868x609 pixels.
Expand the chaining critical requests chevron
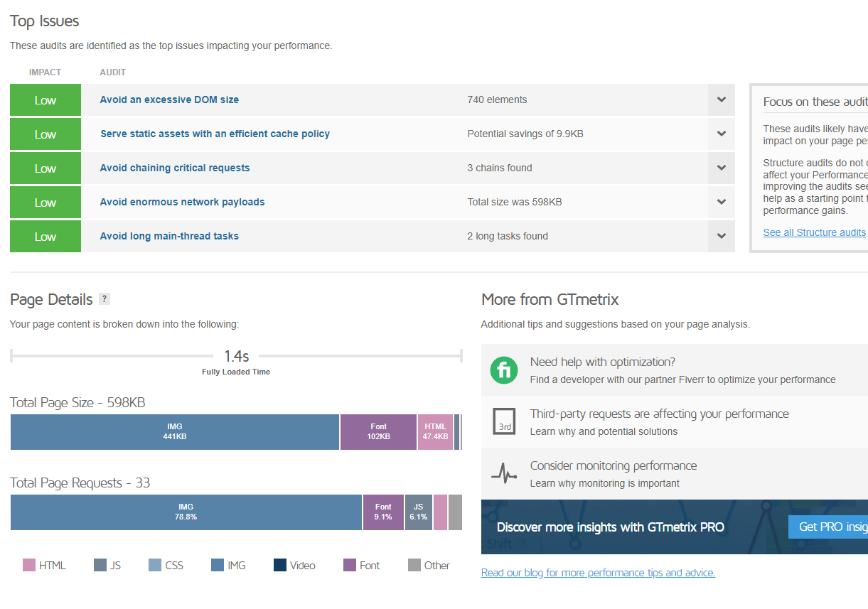tap(722, 168)
